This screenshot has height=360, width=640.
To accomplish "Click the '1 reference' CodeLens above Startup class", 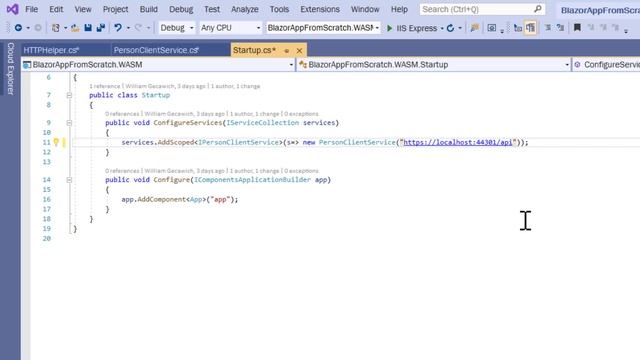I will pyautogui.click(x=104, y=86).
